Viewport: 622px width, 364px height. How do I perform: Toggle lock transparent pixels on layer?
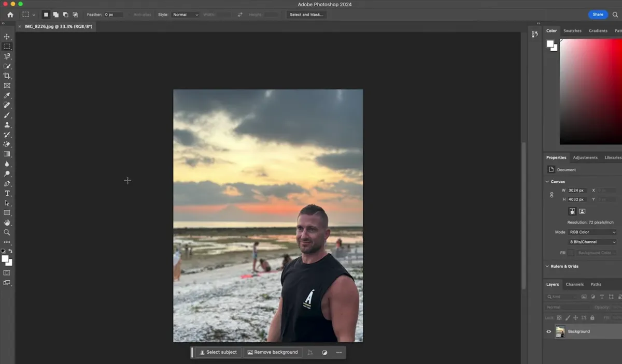point(559,317)
